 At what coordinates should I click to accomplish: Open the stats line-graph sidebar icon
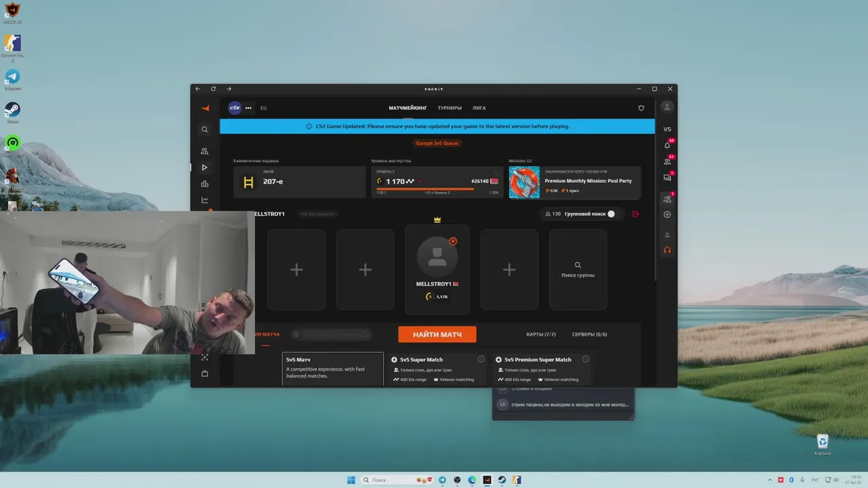205,200
